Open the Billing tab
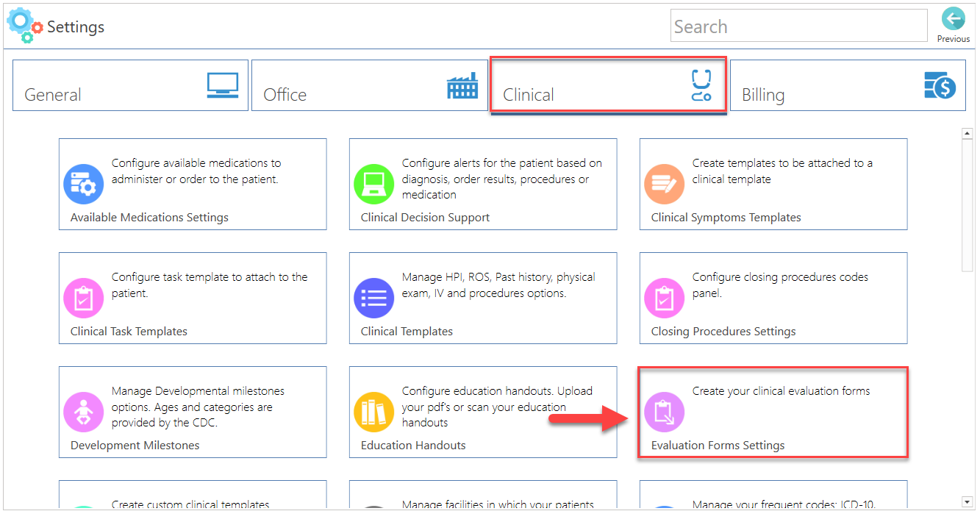The image size is (980, 511). 848,85
